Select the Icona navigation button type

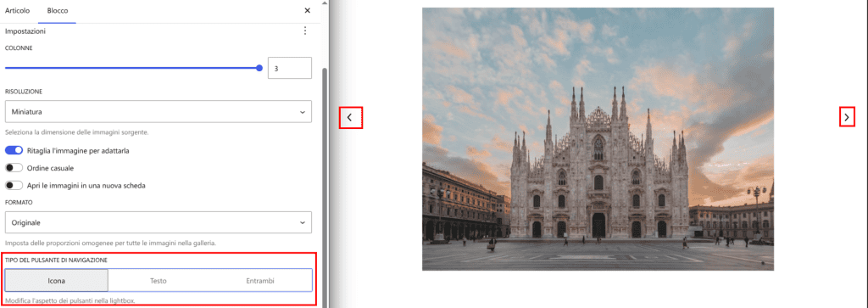pyautogui.click(x=57, y=281)
